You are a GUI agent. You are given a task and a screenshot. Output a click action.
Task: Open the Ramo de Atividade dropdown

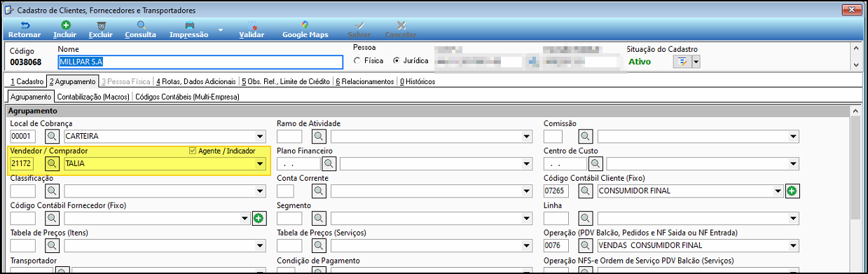pyautogui.click(x=527, y=136)
